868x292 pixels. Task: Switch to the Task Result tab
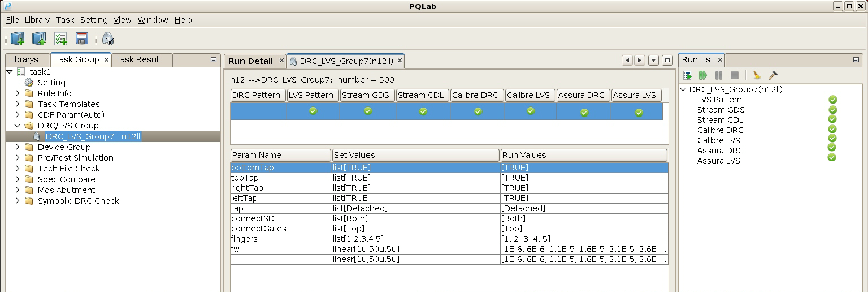coord(138,59)
